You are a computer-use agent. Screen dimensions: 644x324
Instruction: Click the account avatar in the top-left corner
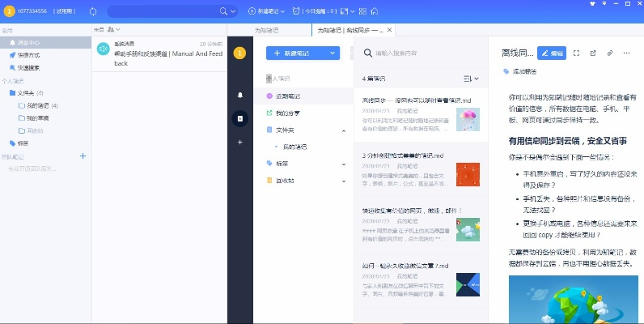[x=9, y=11]
